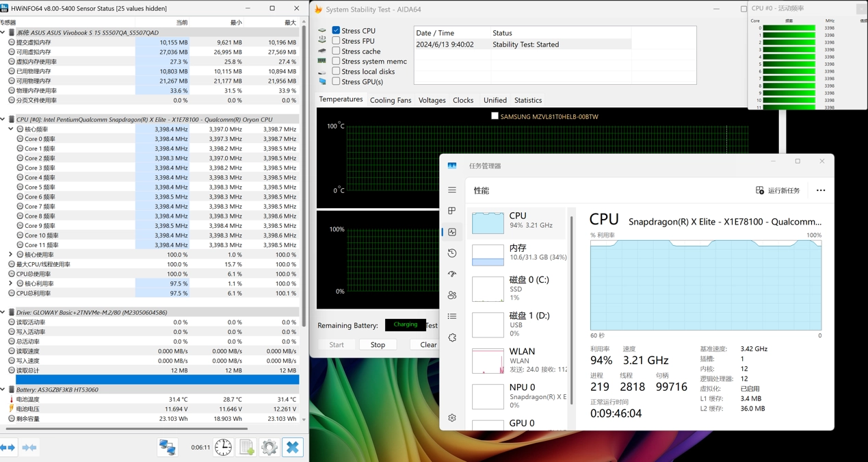
Task: Enable Stress GPU(s) checkbox
Action: [336, 81]
